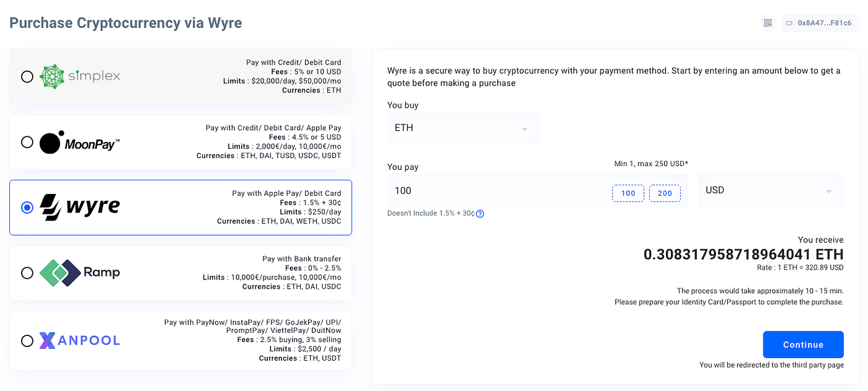Image resolution: width=868 pixels, height=391 pixels.
Task: Select the MoonPay radio button
Action: click(x=27, y=142)
